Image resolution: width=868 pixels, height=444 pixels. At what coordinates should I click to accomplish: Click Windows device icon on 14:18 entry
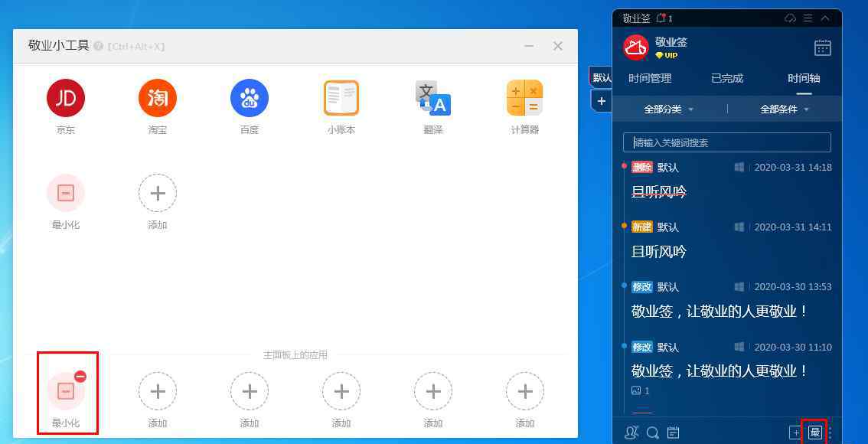(x=739, y=167)
